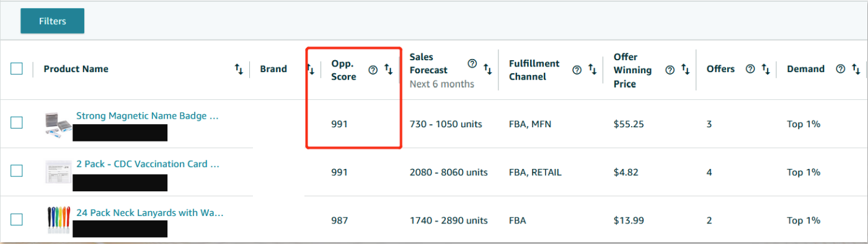This screenshot has width=868, height=244.
Task: Select the FBA, MFN fulfillment cell
Action: tap(530, 124)
